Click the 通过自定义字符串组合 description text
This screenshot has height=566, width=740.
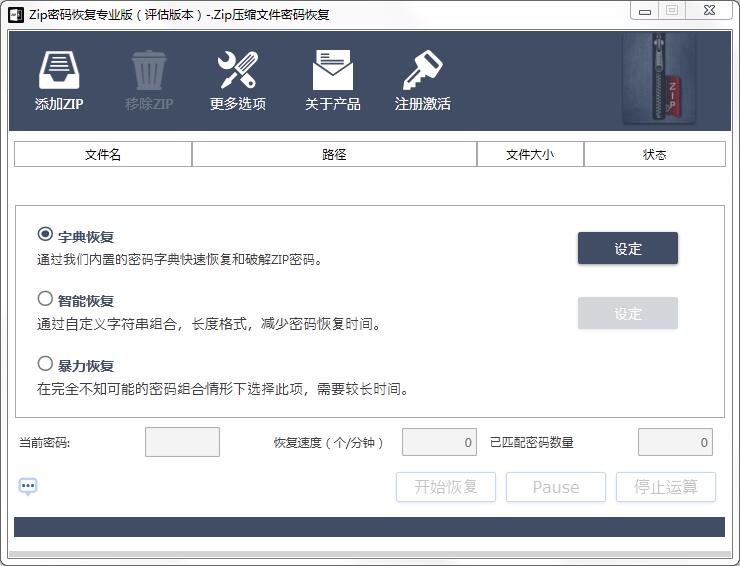209,324
